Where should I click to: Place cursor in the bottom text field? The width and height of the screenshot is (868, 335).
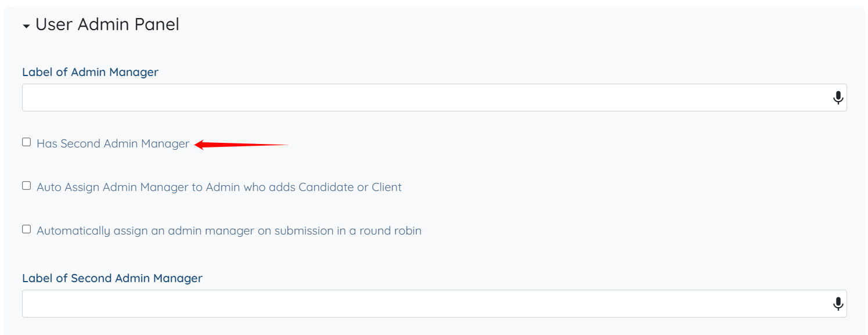(x=424, y=304)
